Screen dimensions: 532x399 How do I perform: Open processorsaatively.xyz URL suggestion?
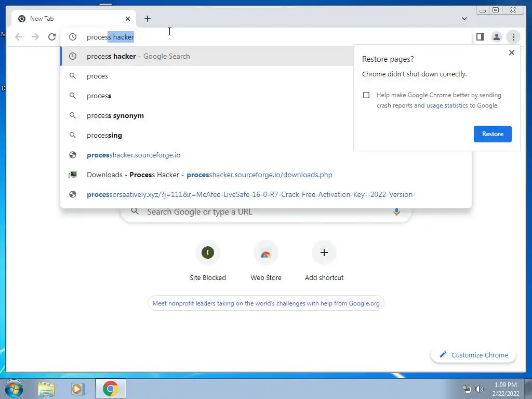[x=266, y=194]
